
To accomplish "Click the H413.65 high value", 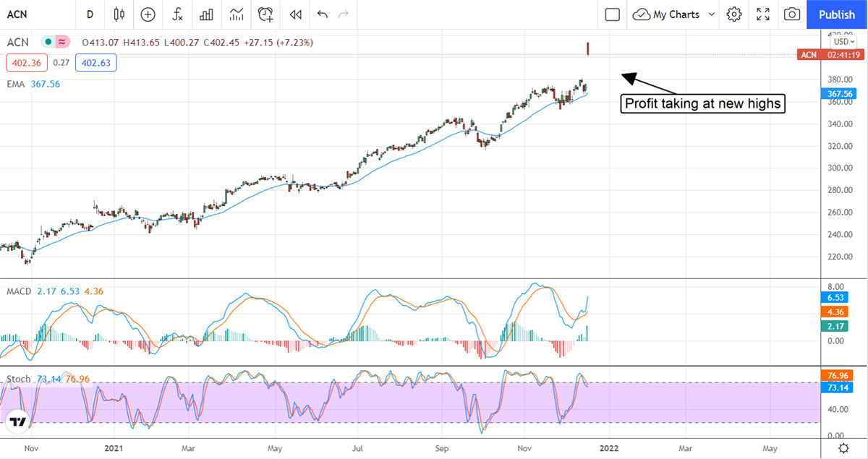I will (143, 43).
